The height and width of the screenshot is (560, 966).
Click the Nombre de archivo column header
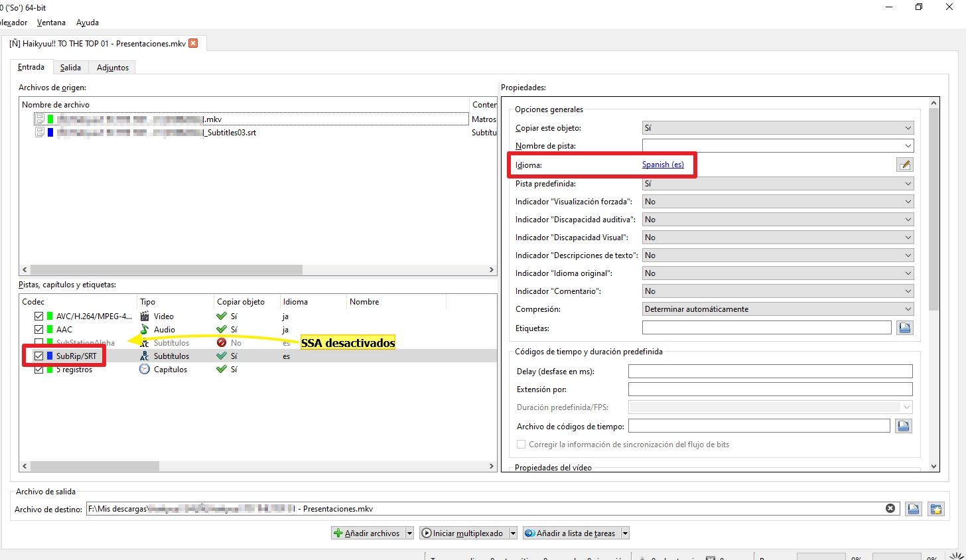coord(244,105)
